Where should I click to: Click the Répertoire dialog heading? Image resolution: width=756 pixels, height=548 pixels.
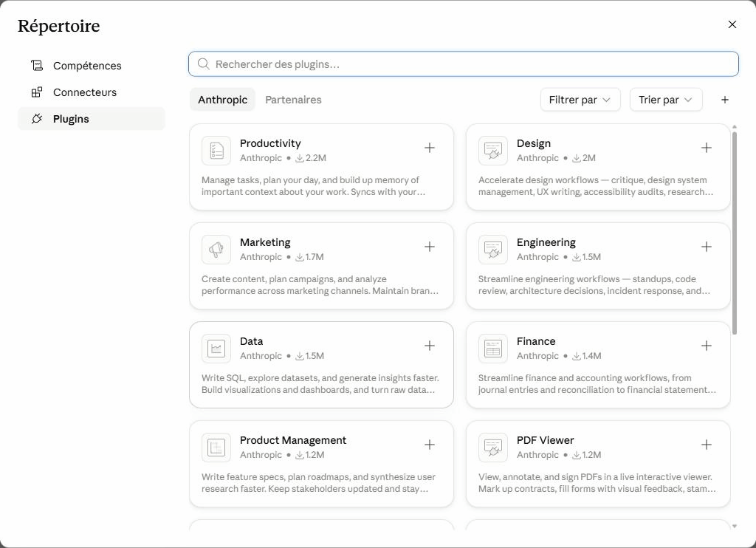[59, 26]
